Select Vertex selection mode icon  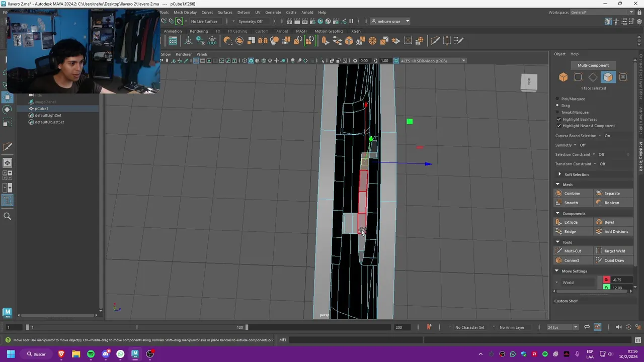click(x=578, y=77)
